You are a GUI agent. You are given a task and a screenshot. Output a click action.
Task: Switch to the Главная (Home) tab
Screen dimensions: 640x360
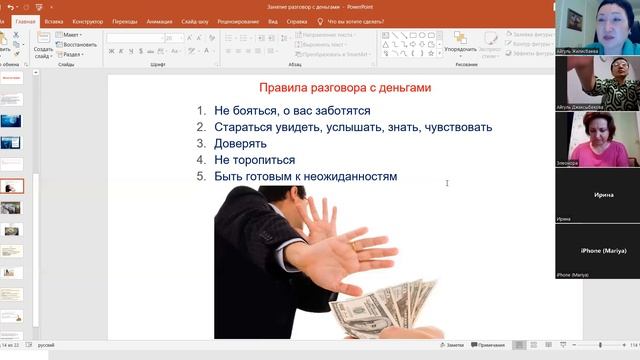pyautogui.click(x=25, y=22)
